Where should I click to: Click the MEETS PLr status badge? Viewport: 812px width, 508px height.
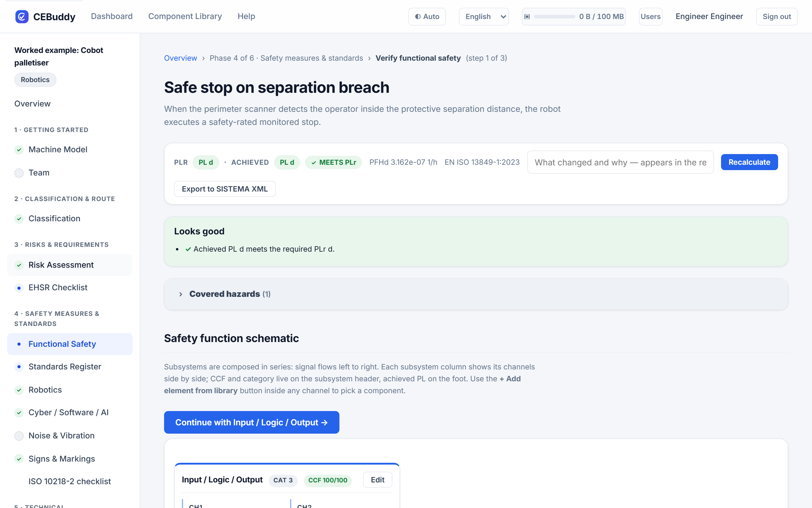tap(333, 162)
